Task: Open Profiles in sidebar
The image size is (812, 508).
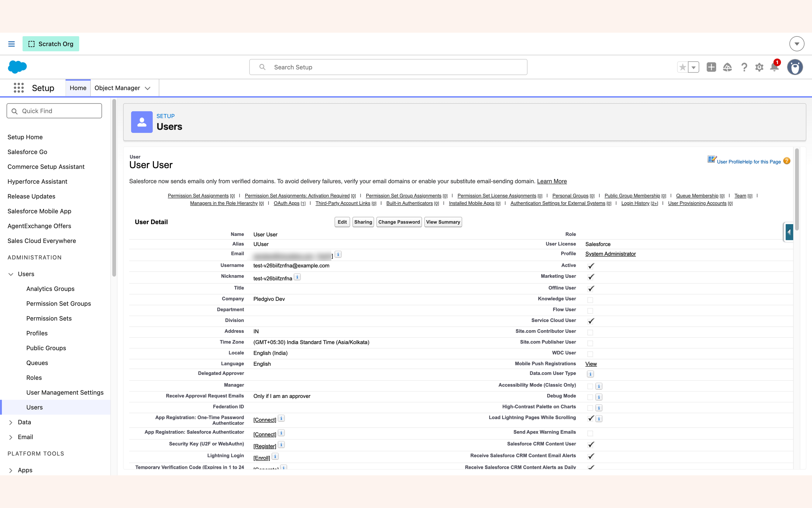Action: point(37,333)
